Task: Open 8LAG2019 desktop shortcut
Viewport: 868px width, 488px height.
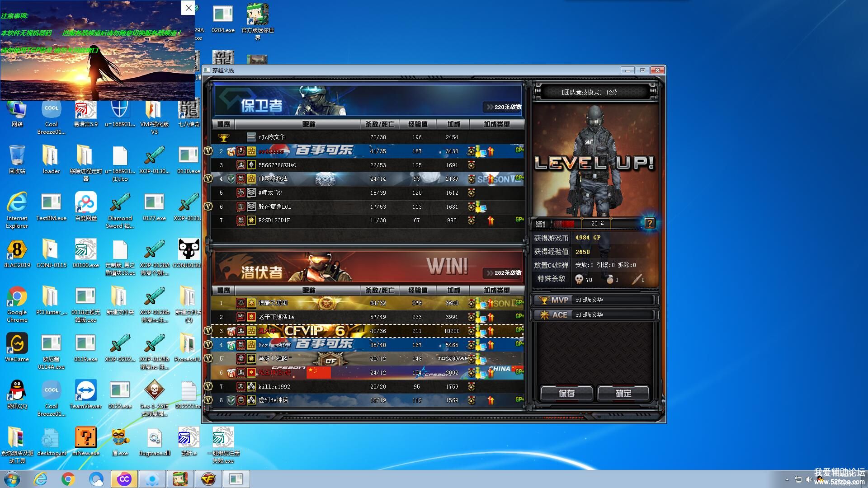Action: click(17, 253)
